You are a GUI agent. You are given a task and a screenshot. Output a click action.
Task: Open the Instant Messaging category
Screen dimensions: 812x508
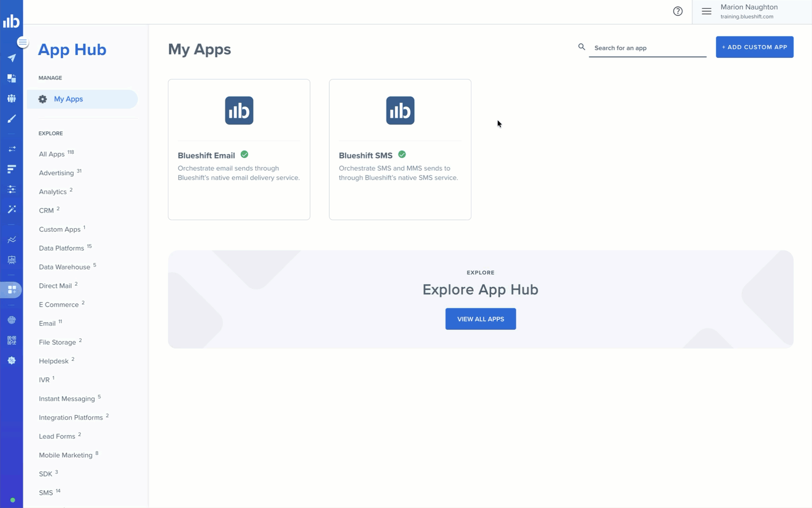point(70,398)
